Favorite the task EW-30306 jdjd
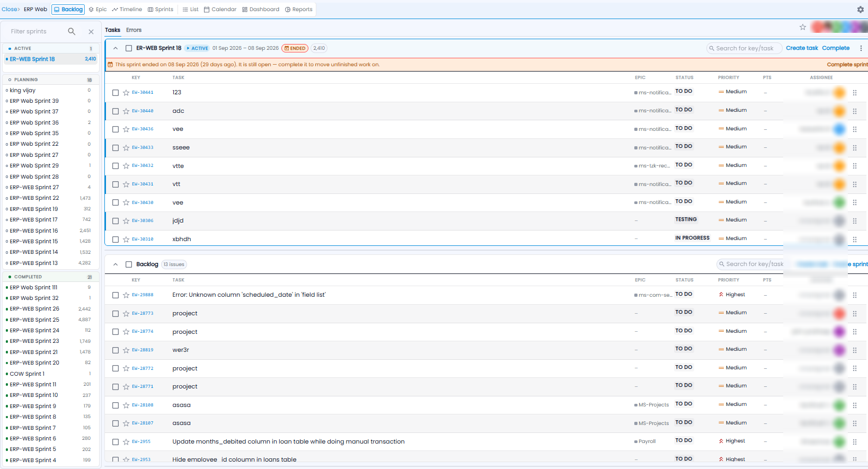Screen dimensions: 868x469 click(x=126, y=221)
